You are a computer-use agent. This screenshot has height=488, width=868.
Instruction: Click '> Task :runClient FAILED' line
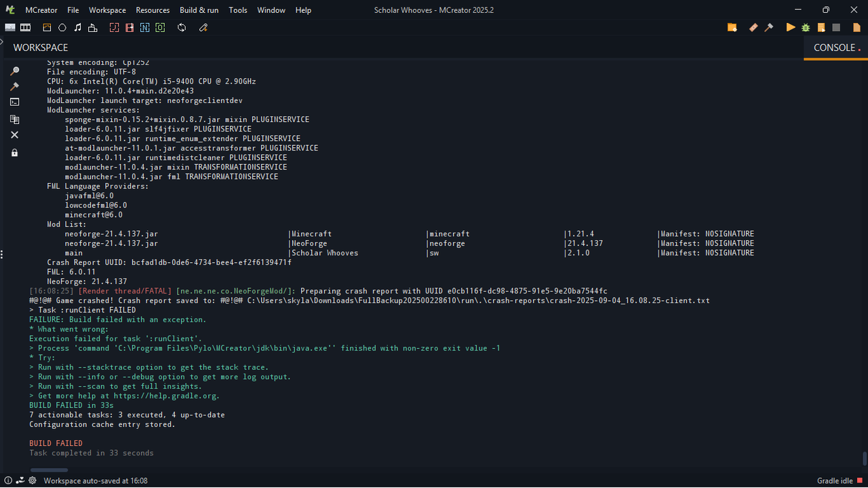click(x=83, y=310)
